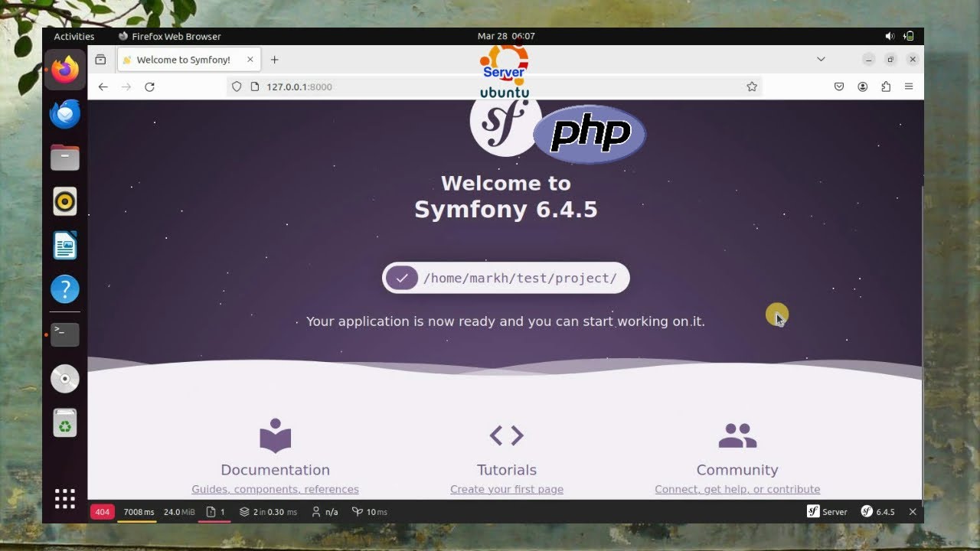Open the Mar 28 clock menu
The width and height of the screenshot is (980, 551).
tap(506, 36)
